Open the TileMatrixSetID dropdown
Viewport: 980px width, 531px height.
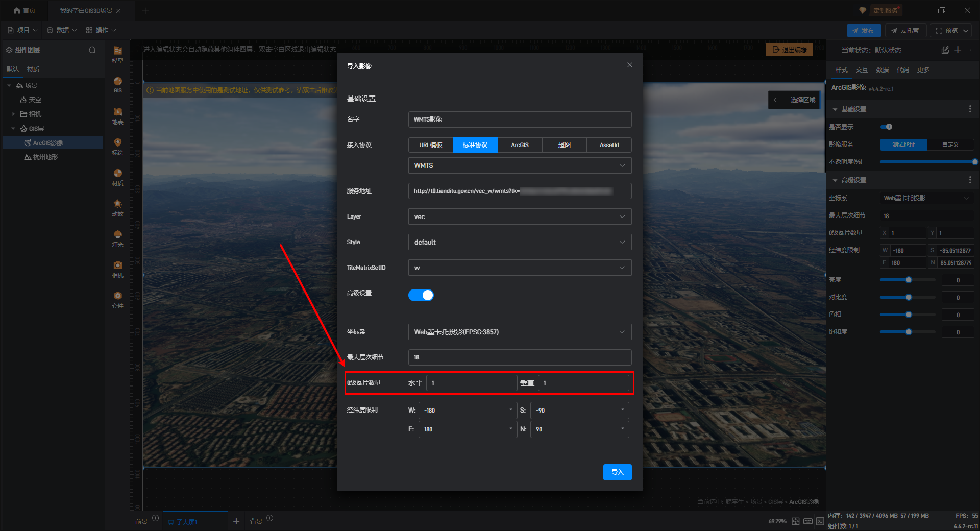(x=519, y=268)
